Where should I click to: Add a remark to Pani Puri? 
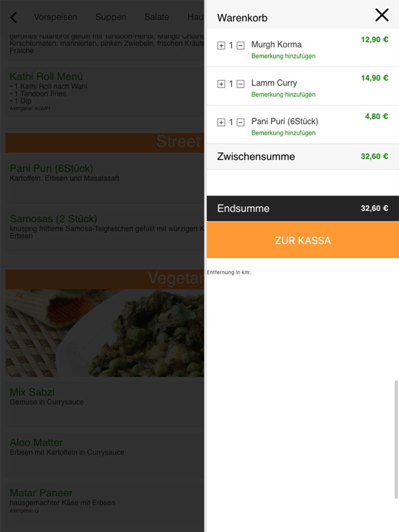pos(283,133)
